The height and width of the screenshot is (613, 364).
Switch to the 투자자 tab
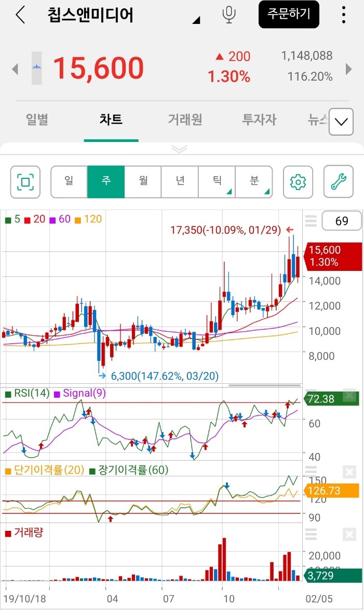pos(259,119)
